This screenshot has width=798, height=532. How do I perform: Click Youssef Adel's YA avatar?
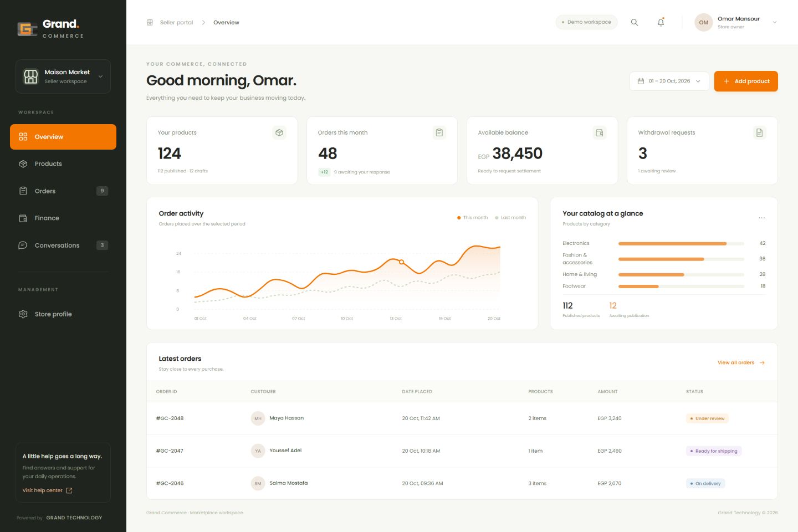(x=258, y=451)
